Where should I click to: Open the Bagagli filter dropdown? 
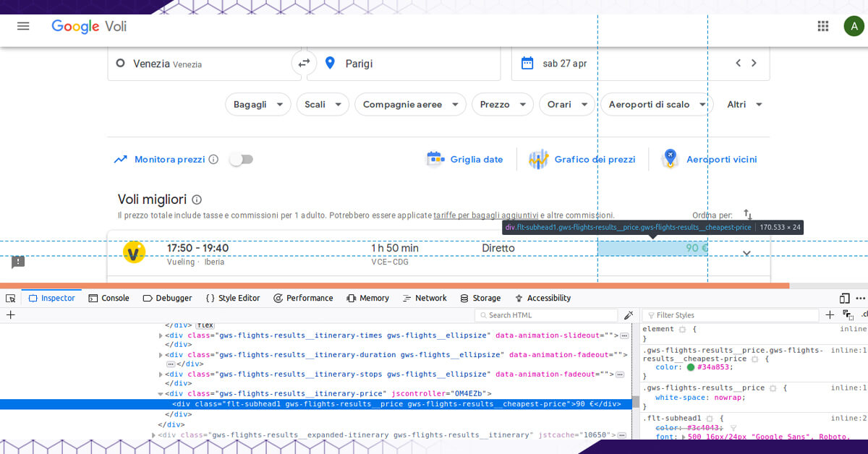click(258, 104)
